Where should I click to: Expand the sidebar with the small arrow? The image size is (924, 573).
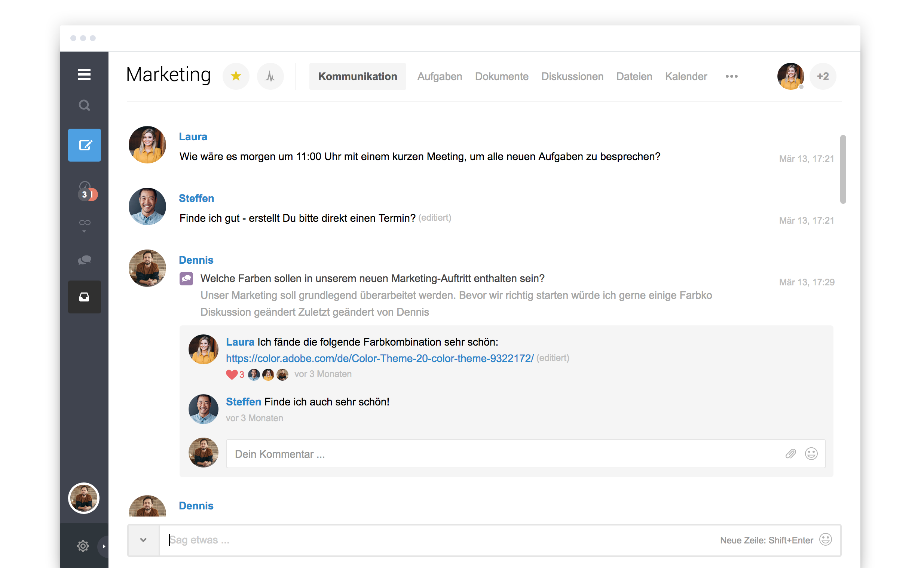[x=104, y=546]
